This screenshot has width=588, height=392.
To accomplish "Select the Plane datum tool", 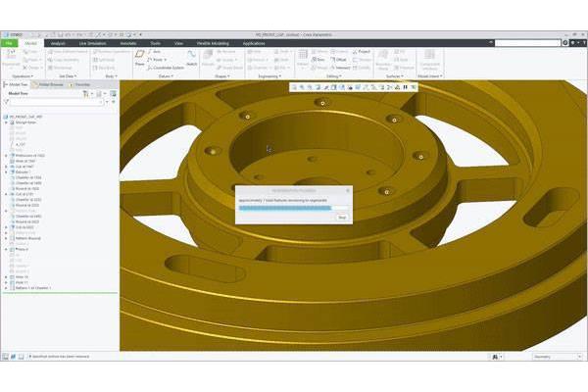I will 139,58.
